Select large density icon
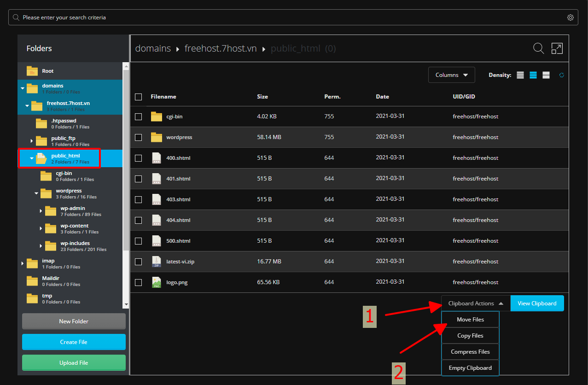Viewport: 588px width, 385px height. tap(546, 75)
